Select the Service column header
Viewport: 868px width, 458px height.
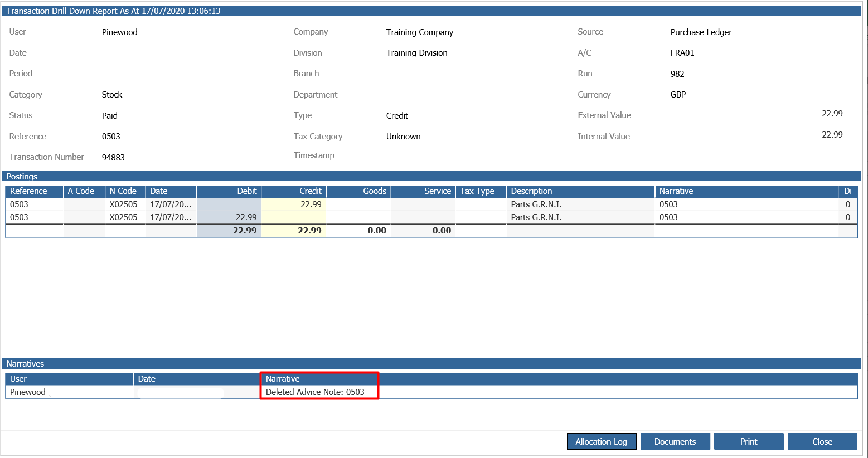click(423, 191)
